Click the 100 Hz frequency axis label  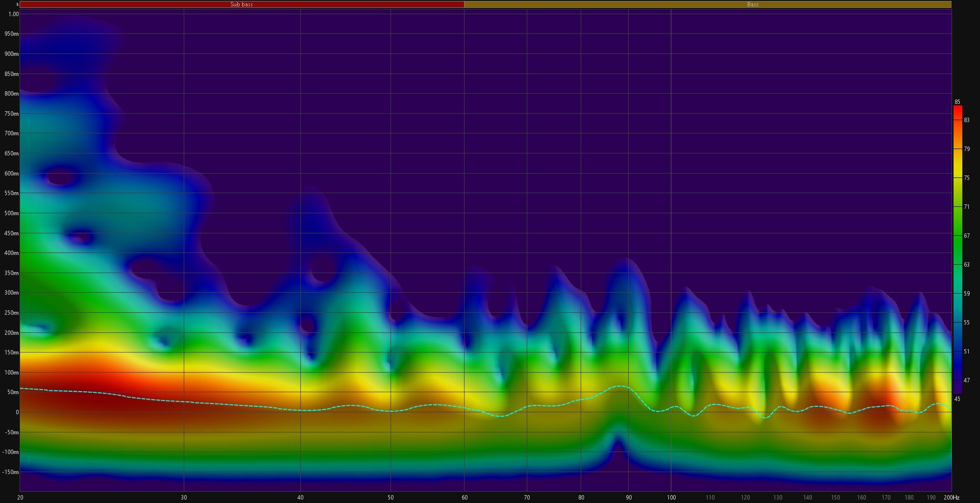[x=671, y=498]
